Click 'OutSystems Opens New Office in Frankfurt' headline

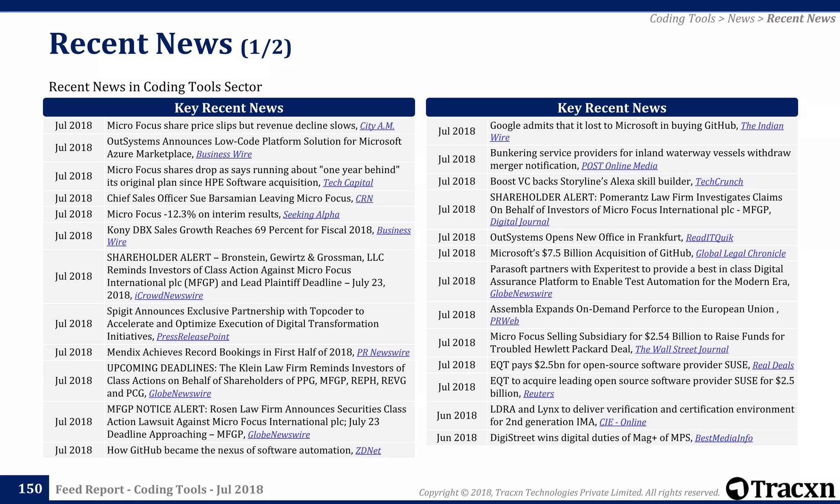(586, 238)
